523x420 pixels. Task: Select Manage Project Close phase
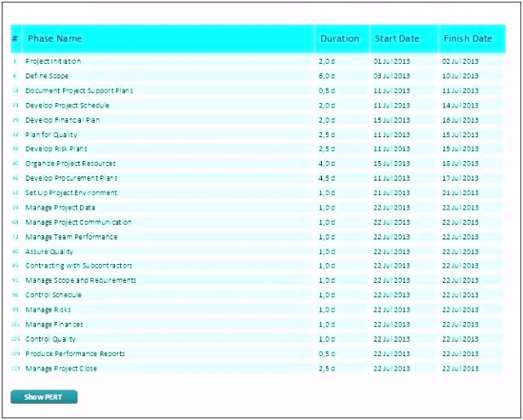[x=257, y=369]
